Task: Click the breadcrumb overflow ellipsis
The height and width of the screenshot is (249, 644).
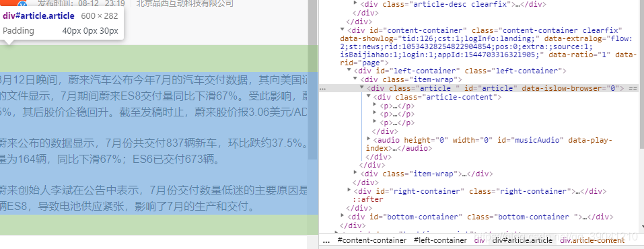Action: (x=326, y=241)
